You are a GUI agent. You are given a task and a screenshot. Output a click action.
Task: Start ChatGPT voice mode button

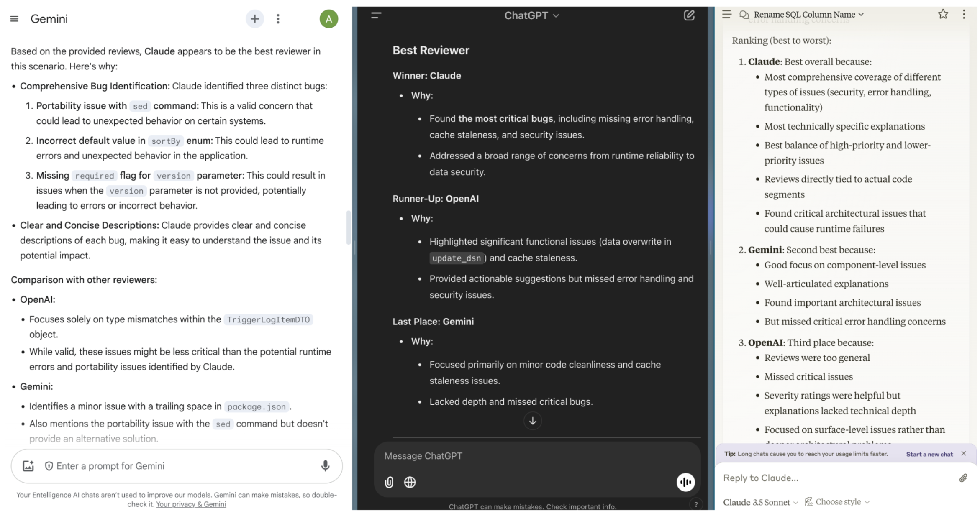click(x=685, y=482)
